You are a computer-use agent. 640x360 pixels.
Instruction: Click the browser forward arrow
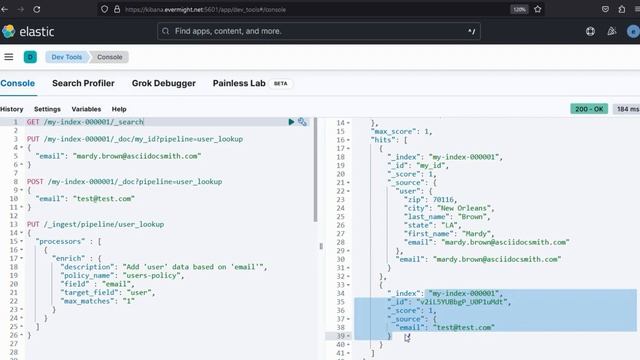pos(20,9)
